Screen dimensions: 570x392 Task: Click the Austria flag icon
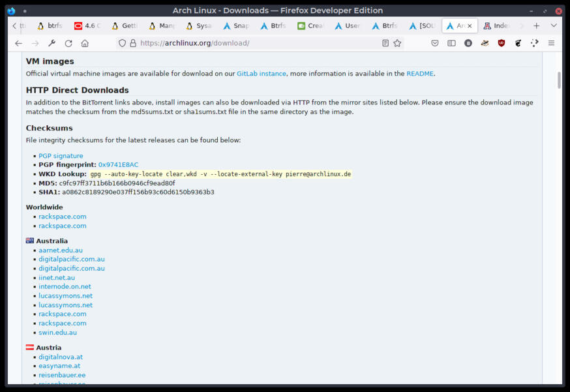point(30,347)
